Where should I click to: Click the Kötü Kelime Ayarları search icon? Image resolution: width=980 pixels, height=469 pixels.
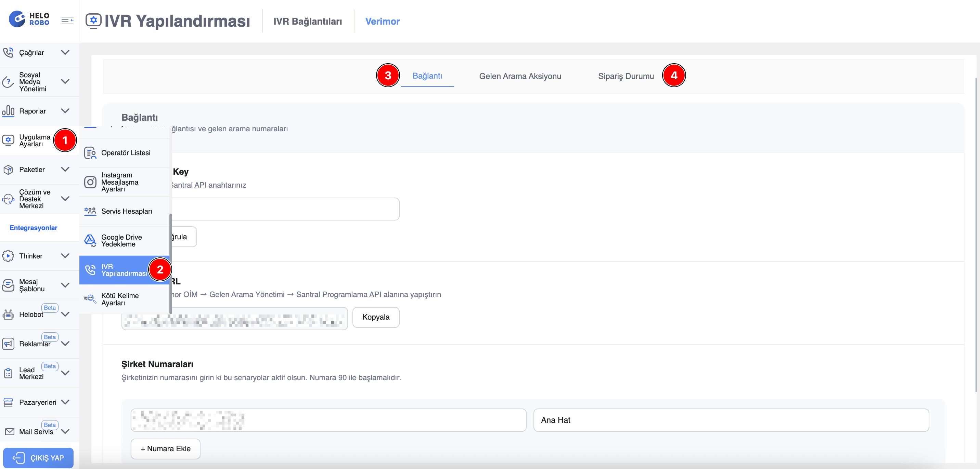click(90, 299)
